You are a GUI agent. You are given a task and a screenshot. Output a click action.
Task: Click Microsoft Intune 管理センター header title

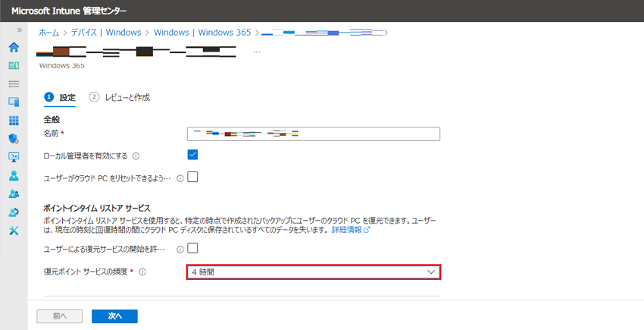pyautogui.click(x=69, y=11)
